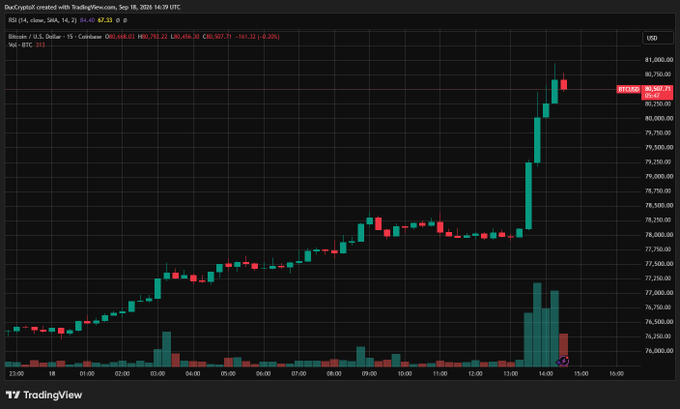Click the 80,000.00 price axis label

659,118
